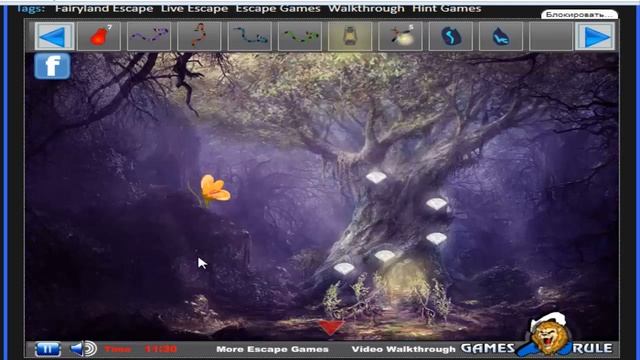Pick the lantern from the inventory
The width and height of the screenshot is (640, 360).
(350, 36)
